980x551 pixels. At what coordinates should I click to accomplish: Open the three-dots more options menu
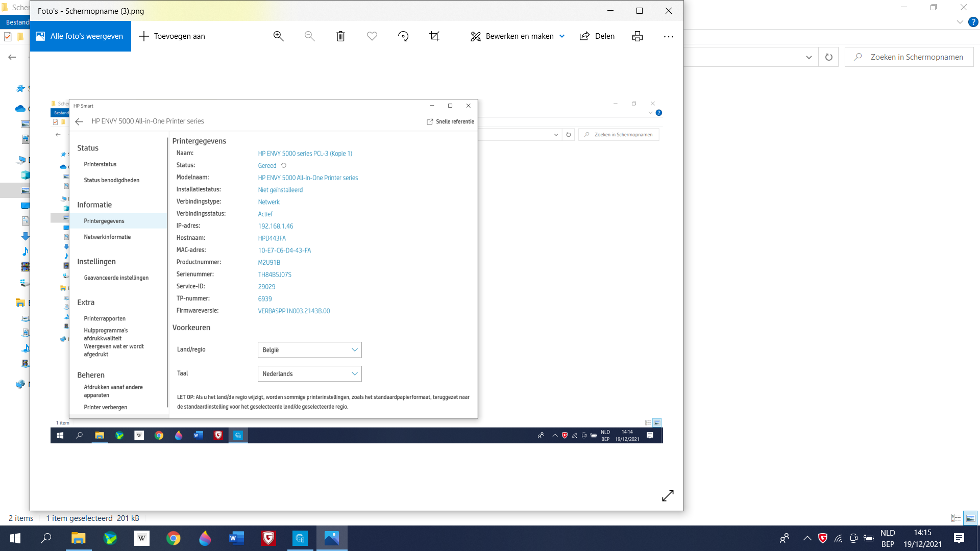pos(669,36)
